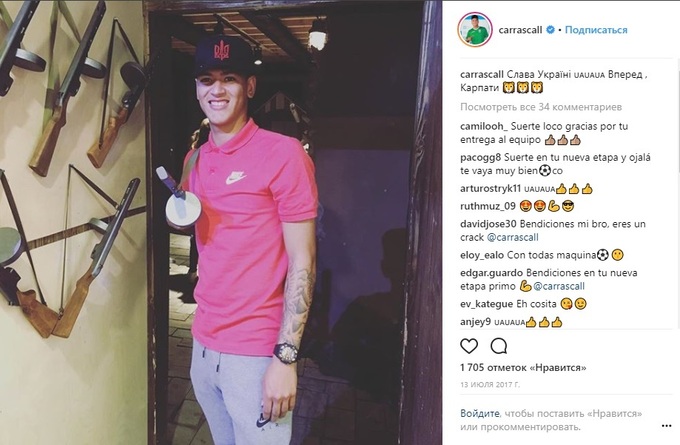Click the blue verified badge
The width and height of the screenshot is (680, 445).
coord(550,30)
